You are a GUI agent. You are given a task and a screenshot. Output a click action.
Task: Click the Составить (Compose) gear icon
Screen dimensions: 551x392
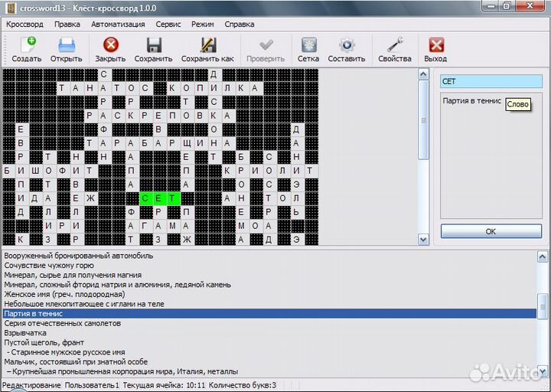pos(347,45)
